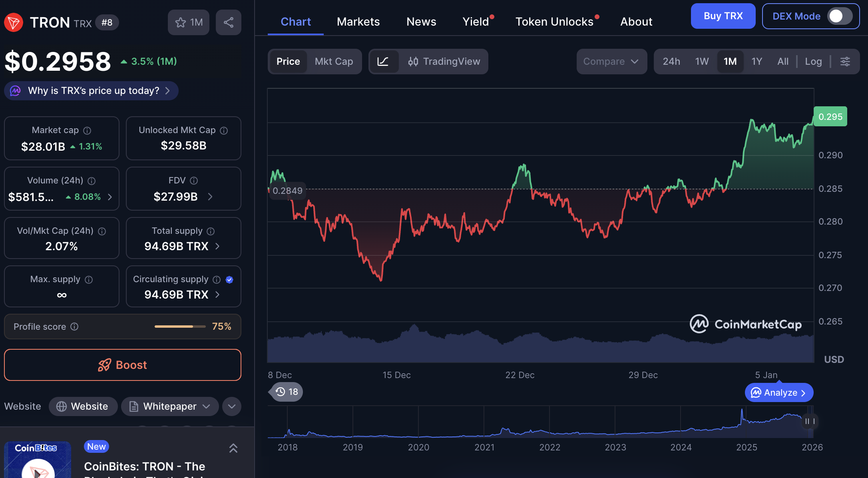
Task: Click the share icon button
Action: (228, 22)
